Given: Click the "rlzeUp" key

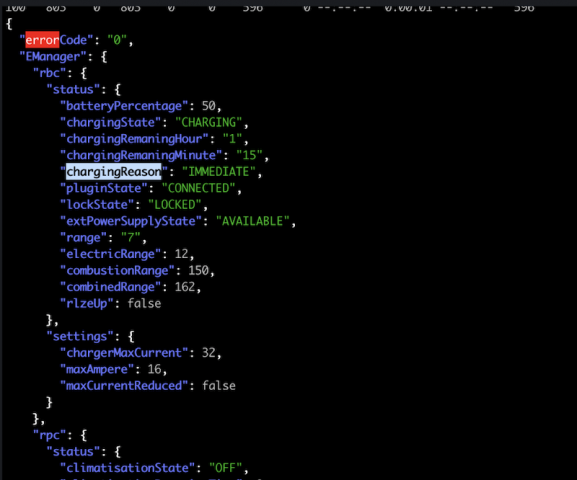Looking at the screenshot, I should [87, 304].
